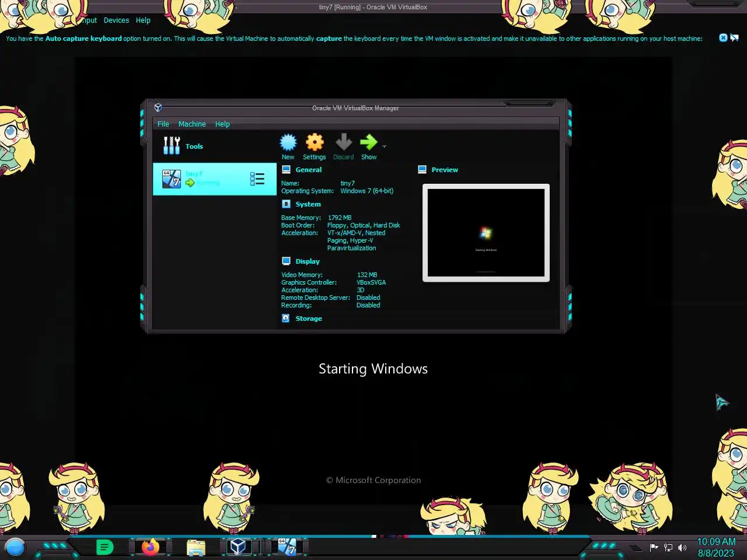Image resolution: width=747 pixels, height=560 pixels.
Task: Switch to VirtualBox Manager taskbar icon
Action: tap(238, 547)
